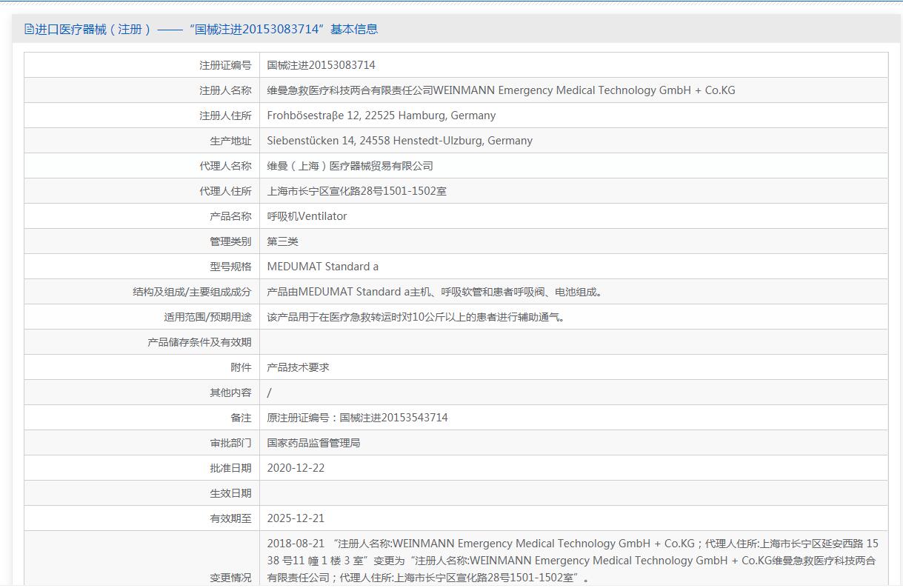Click the structure and composition description text
This screenshot has width=903, height=588.
(436, 292)
